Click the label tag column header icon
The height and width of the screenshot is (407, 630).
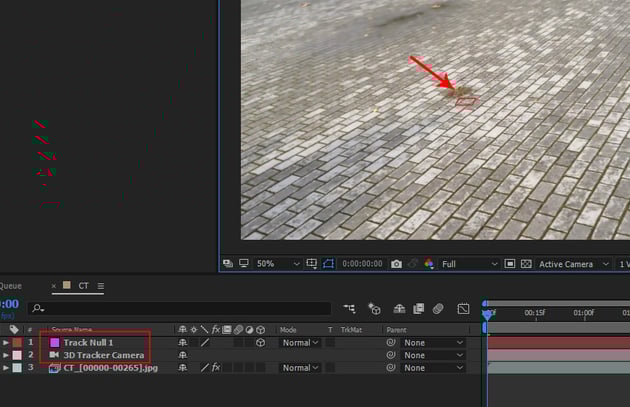(x=14, y=329)
